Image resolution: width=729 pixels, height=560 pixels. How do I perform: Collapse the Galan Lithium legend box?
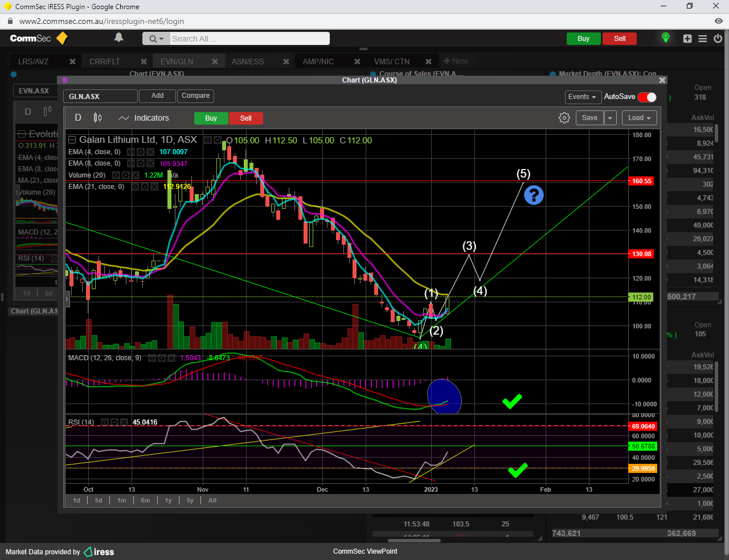click(72, 140)
